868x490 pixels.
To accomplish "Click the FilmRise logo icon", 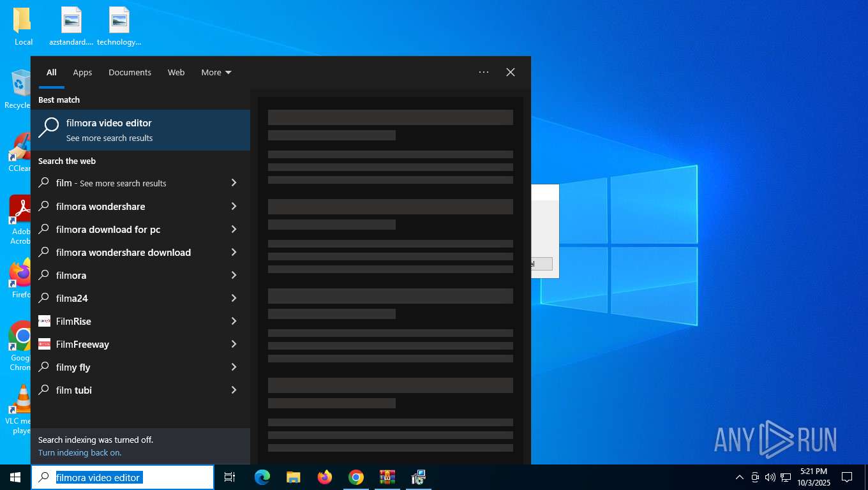I will point(44,321).
